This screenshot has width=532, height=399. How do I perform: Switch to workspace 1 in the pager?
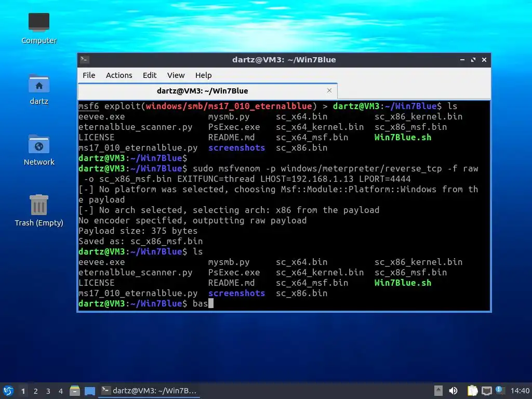coord(23,391)
